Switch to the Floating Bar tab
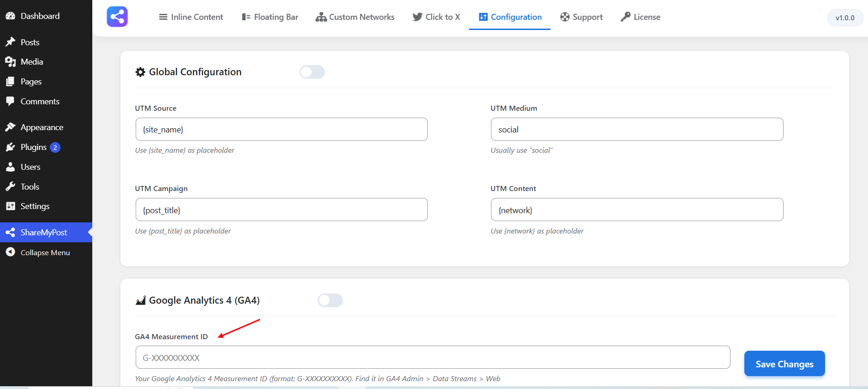 click(270, 17)
